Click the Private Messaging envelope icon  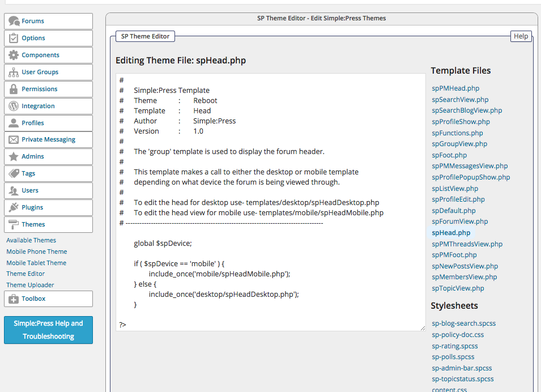click(x=14, y=139)
